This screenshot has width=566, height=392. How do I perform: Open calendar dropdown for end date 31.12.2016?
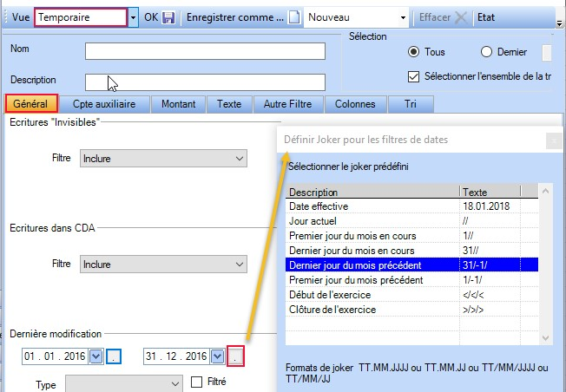[216, 356]
